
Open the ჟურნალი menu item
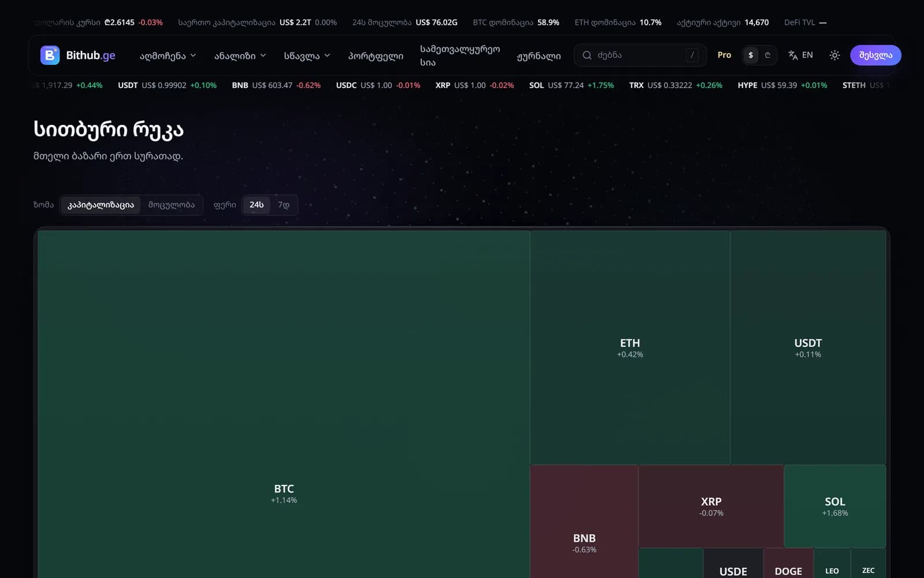point(538,55)
